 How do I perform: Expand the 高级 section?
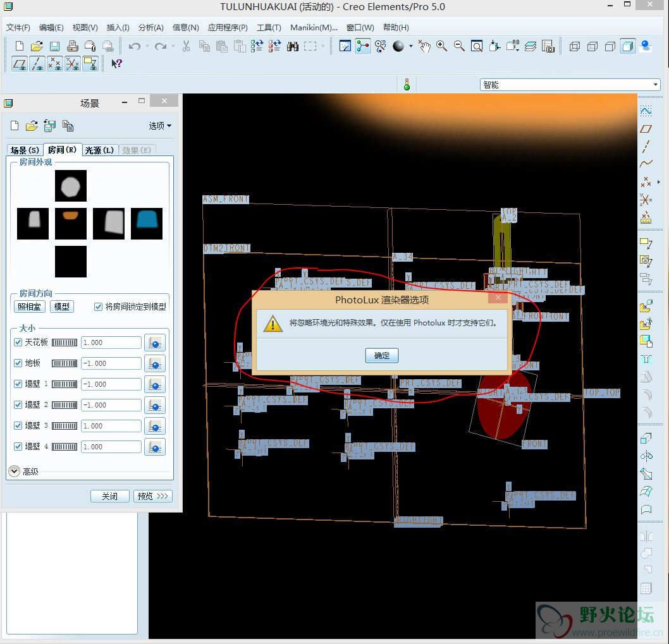[x=15, y=471]
